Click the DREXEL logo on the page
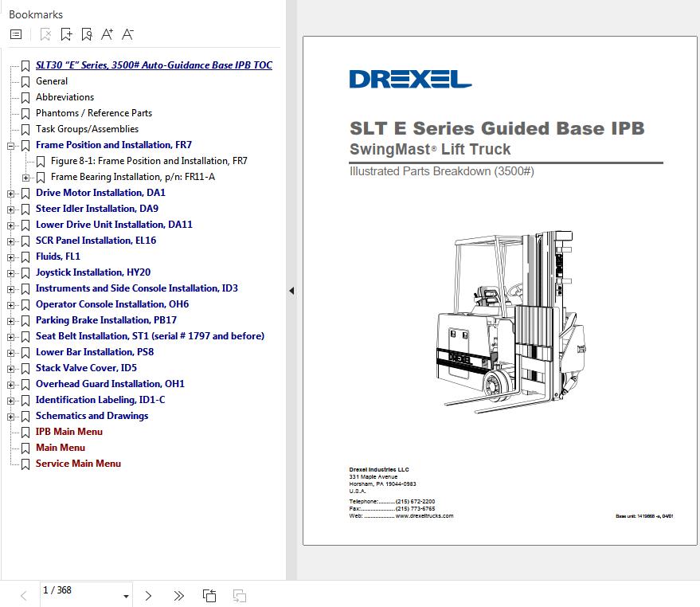This screenshot has width=700, height=607. (410, 79)
